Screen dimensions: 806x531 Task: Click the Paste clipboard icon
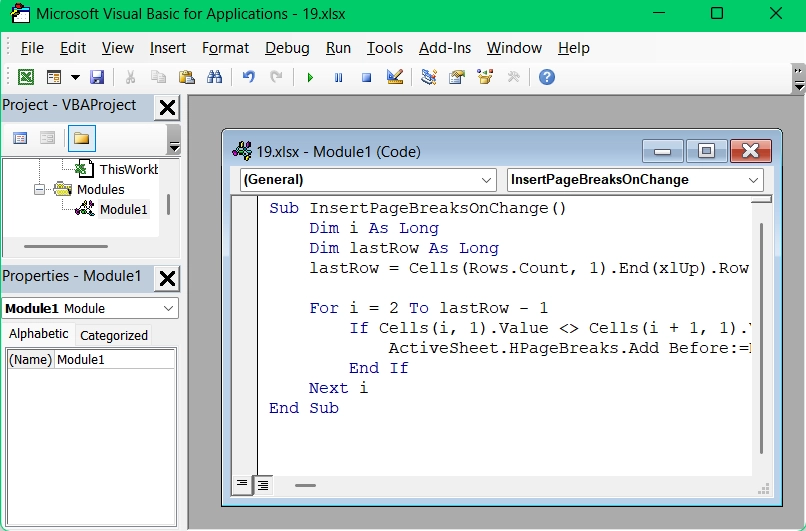(x=186, y=77)
